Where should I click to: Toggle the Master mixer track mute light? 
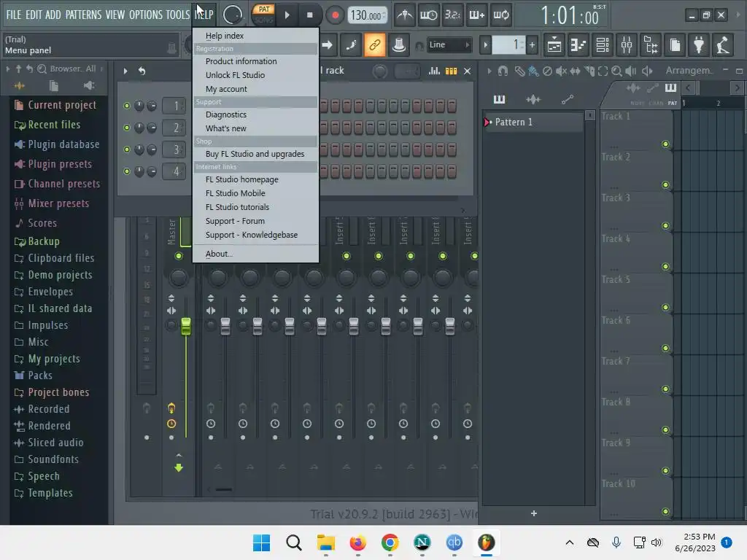[x=179, y=256]
